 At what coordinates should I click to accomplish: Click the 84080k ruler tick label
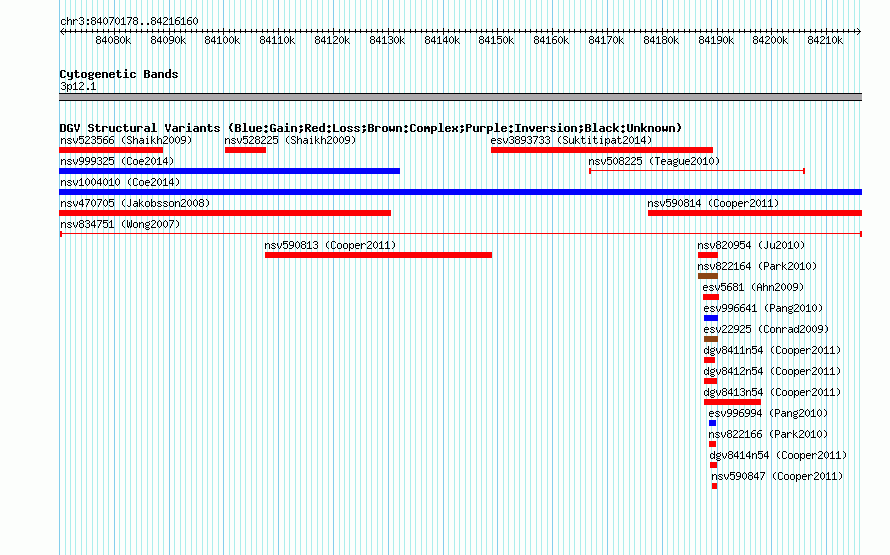point(113,40)
